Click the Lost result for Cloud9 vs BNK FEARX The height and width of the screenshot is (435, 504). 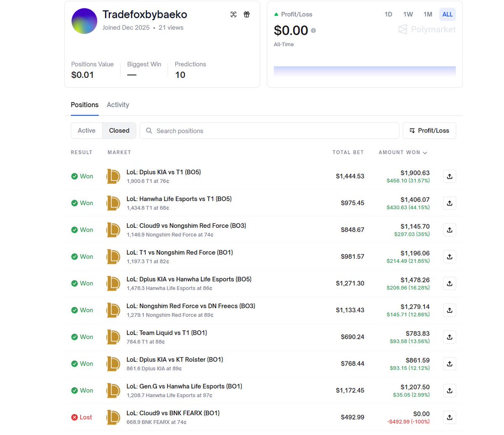[81, 417]
